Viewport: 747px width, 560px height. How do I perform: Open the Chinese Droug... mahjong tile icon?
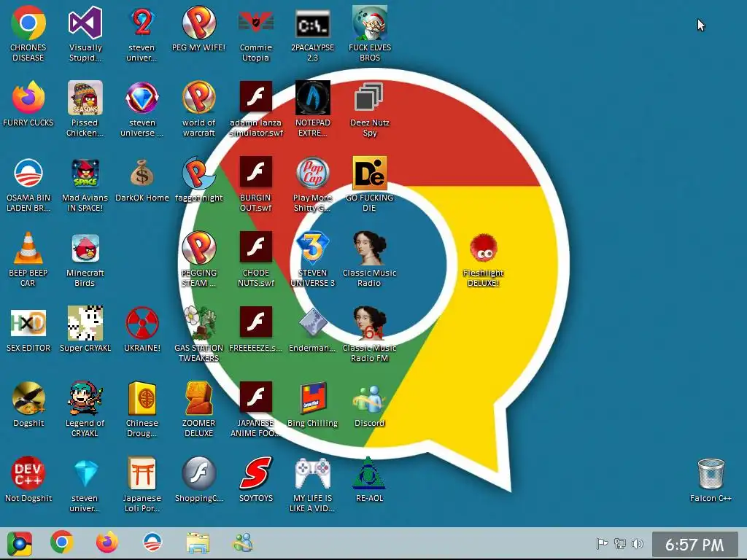pyautogui.click(x=142, y=398)
